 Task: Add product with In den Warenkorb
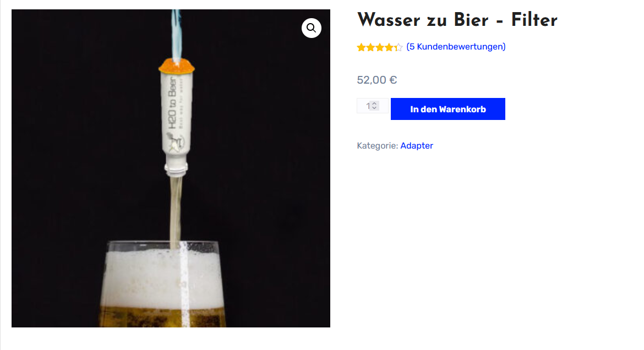pos(447,109)
